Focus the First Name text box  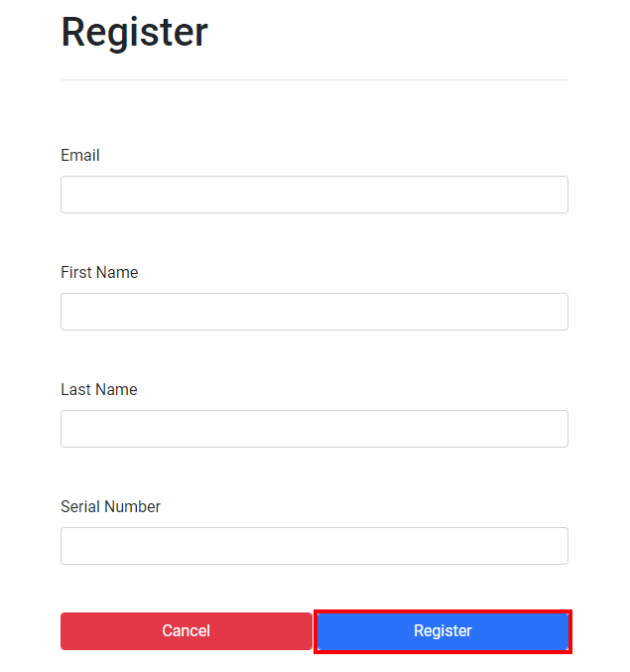click(x=314, y=312)
